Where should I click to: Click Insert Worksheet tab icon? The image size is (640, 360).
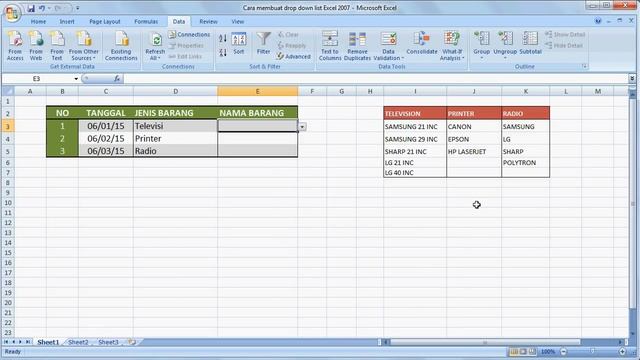132,342
